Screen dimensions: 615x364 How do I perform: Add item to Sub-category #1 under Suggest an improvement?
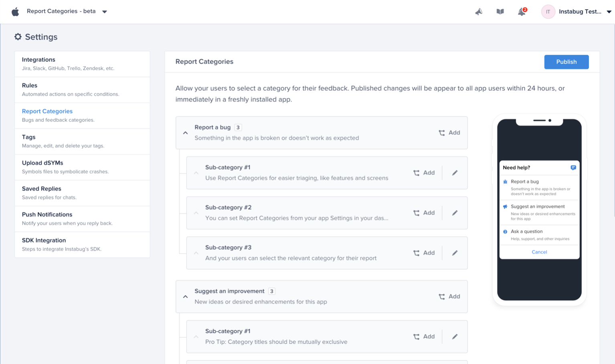coord(424,337)
